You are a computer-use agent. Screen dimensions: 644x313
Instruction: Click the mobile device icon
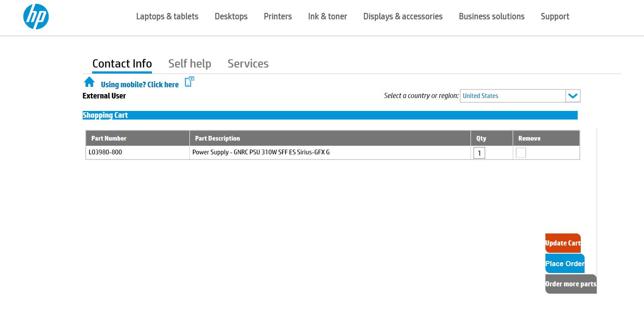pos(189,82)
